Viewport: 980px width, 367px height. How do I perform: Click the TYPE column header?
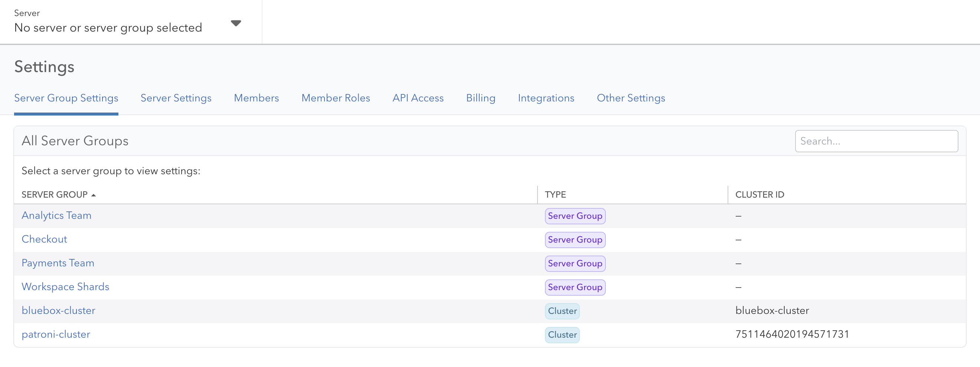tap(555, 195)
